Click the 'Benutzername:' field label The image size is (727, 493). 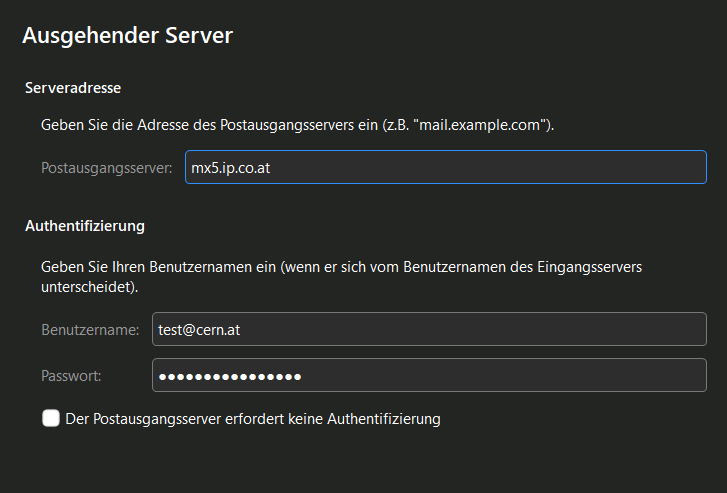pyautogui.click(x=90, y=329)
